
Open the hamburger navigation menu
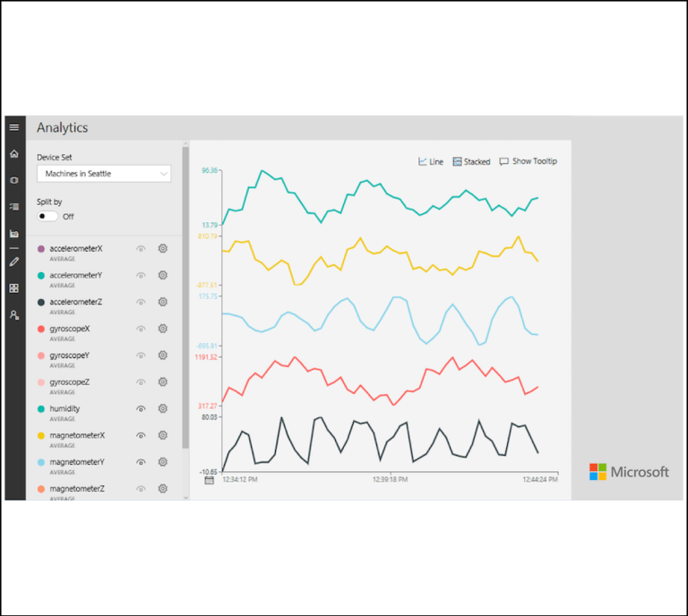(14, 127)
